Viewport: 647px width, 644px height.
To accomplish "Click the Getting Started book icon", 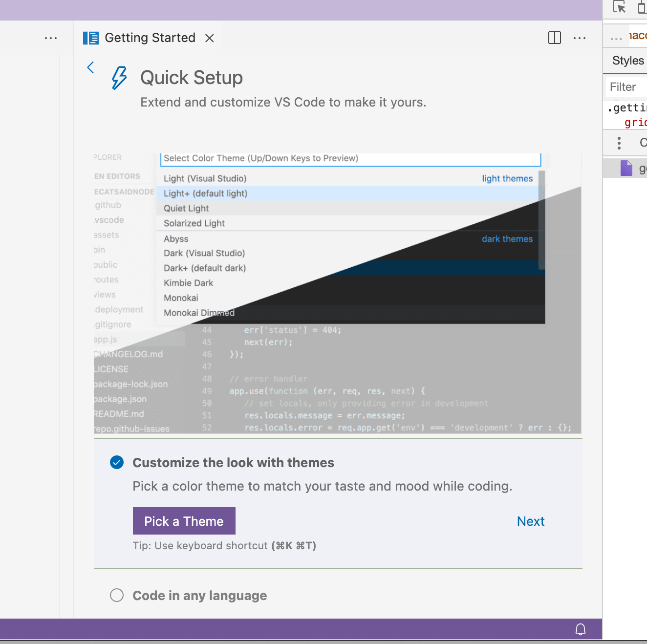I will coord(90,38).
